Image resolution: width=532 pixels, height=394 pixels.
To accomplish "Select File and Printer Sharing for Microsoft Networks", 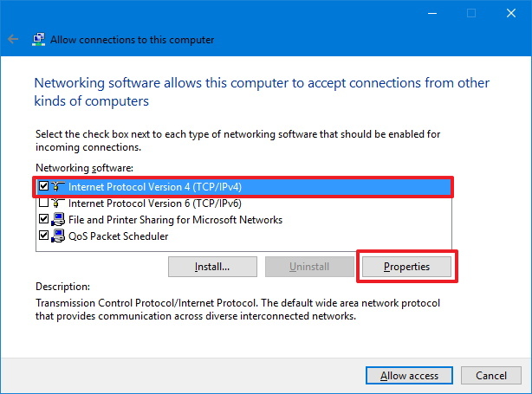I will click(175, 219).
